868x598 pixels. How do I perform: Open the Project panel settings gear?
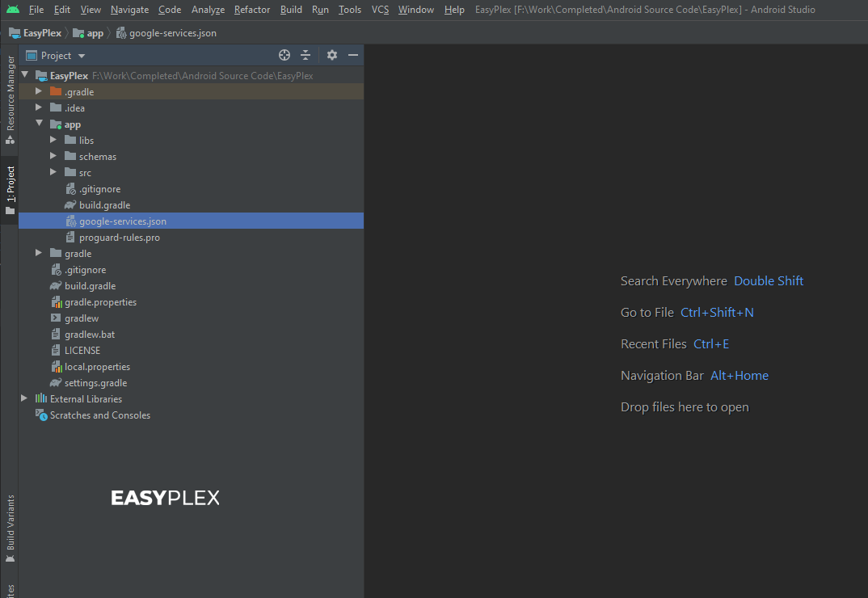click(331, 55)
